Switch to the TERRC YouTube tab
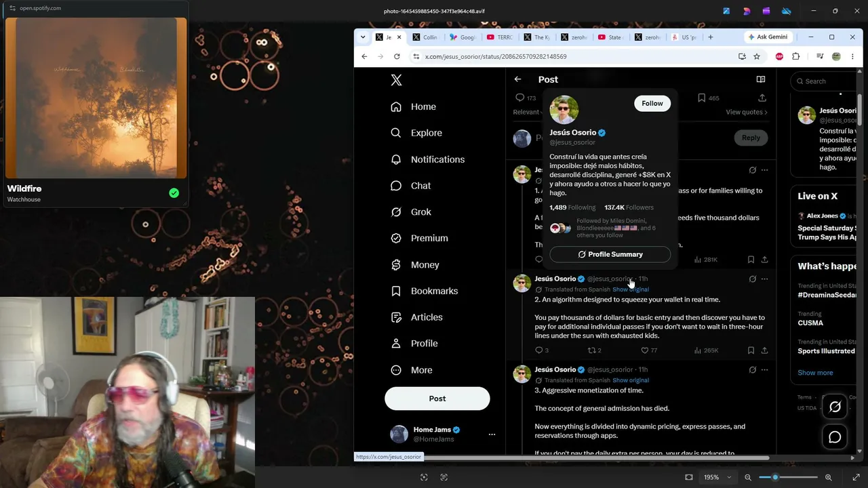 coord(500,37)
